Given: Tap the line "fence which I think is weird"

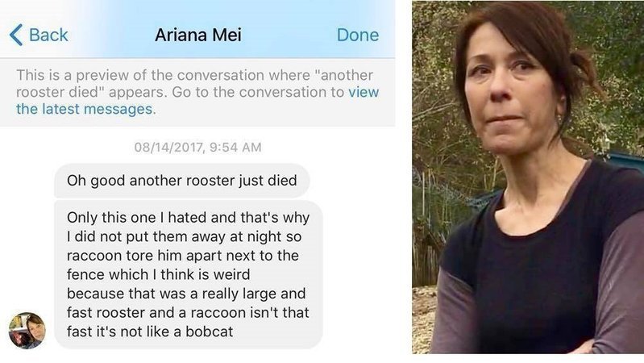Looking at the screenshot, I should point(158,274).
